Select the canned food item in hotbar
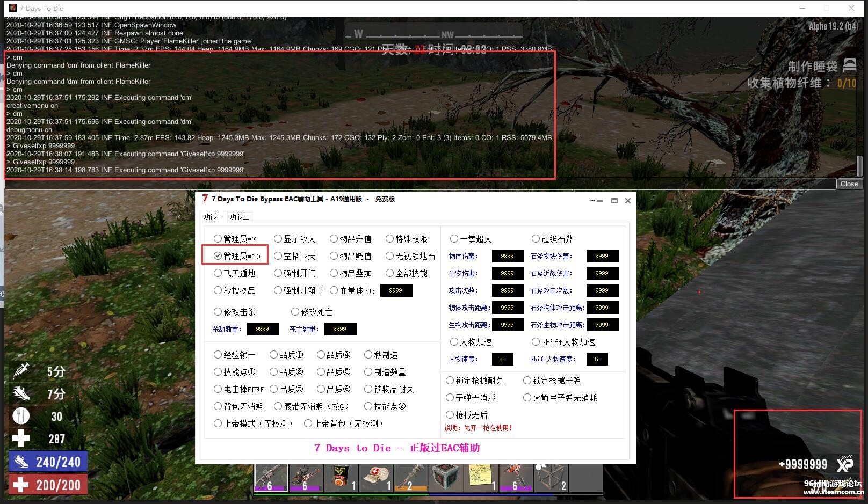868x504 pixels. [340, 478]
